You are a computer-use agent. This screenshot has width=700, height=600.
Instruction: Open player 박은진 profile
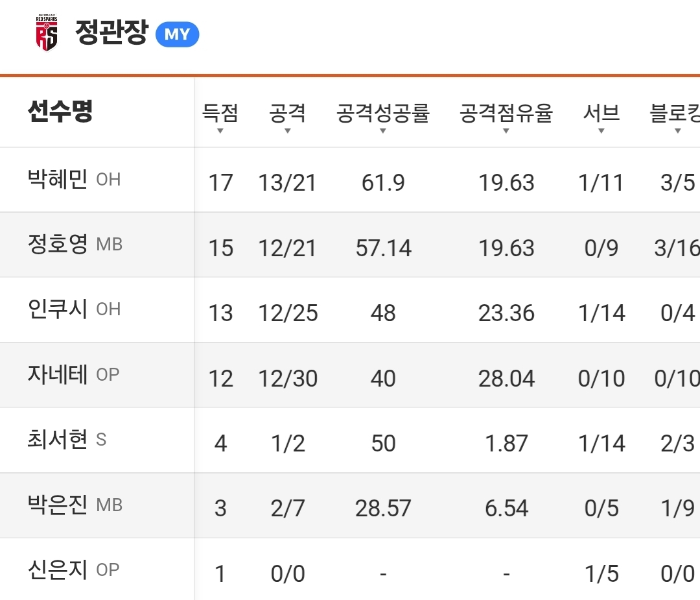click(58, 505)
